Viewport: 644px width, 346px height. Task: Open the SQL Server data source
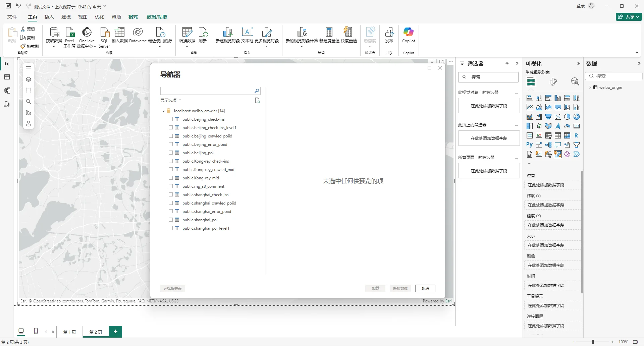pos(104,35)
